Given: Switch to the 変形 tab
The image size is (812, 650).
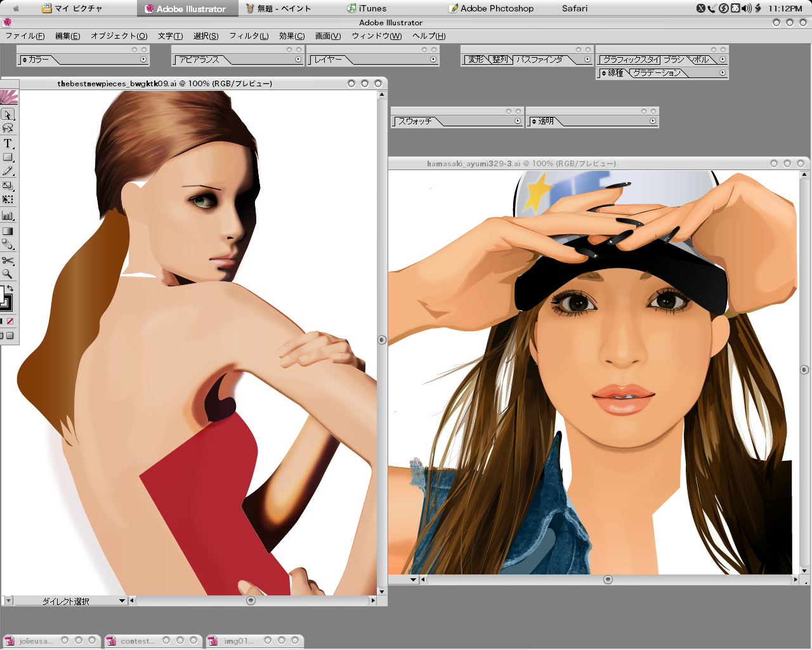Looking at the screenshot, I should click(476, 60).
